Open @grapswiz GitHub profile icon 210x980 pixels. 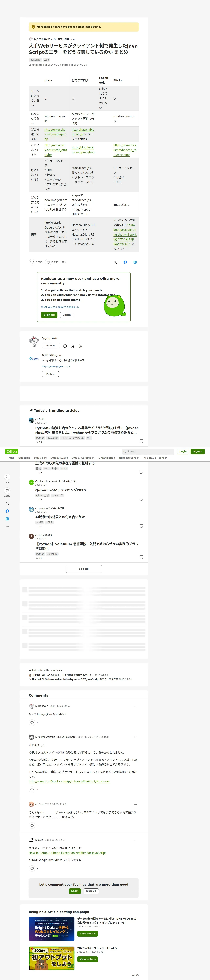coord(65,346)
